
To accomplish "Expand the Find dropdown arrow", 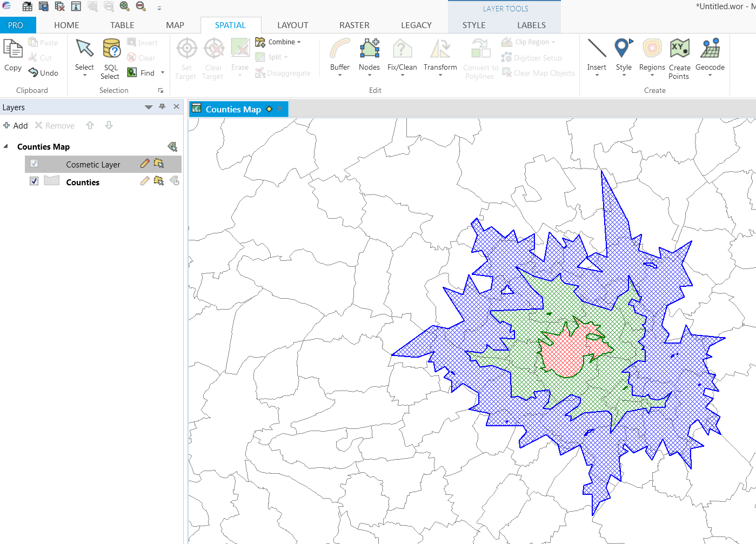I will [163, 72].
